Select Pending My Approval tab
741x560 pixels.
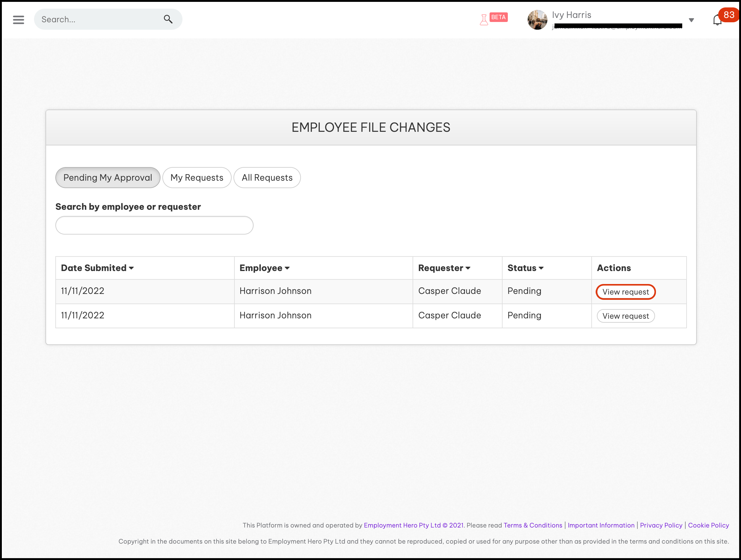click(108, 178)
